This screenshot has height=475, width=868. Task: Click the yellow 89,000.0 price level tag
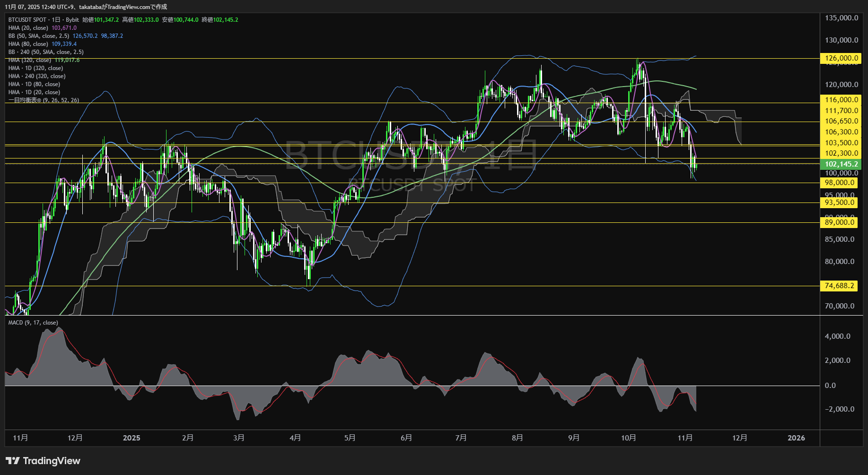pyautogui.click(x=839, y=222)
